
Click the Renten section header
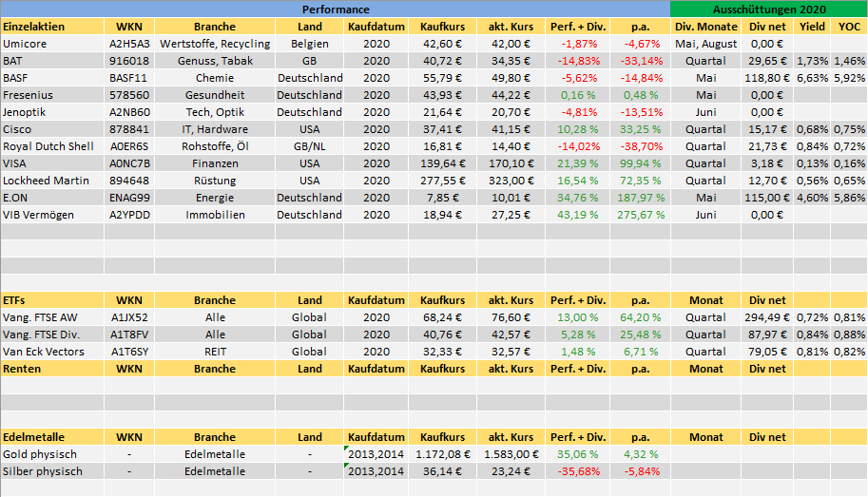pos(52,369)
